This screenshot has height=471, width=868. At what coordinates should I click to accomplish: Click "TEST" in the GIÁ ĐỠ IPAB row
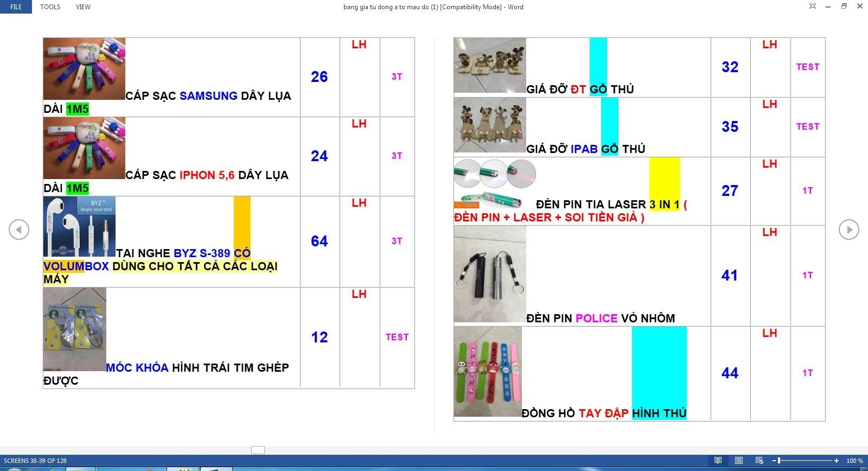click(x=808, y=127)
